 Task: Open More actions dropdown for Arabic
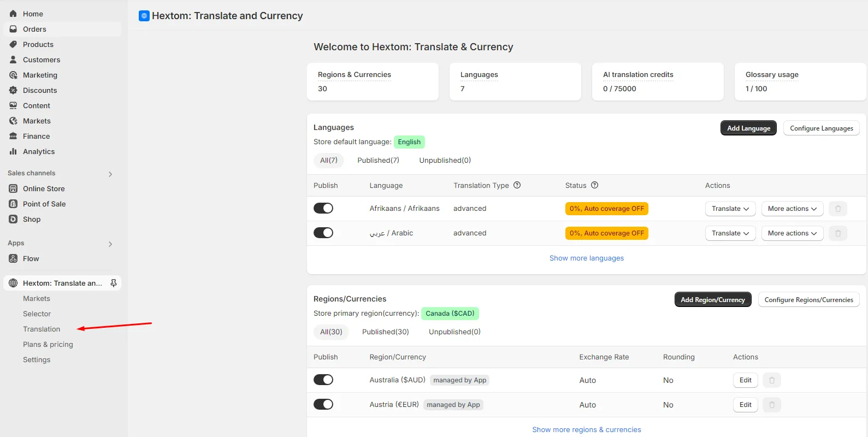pyautogui.click(x=792, y=233)
